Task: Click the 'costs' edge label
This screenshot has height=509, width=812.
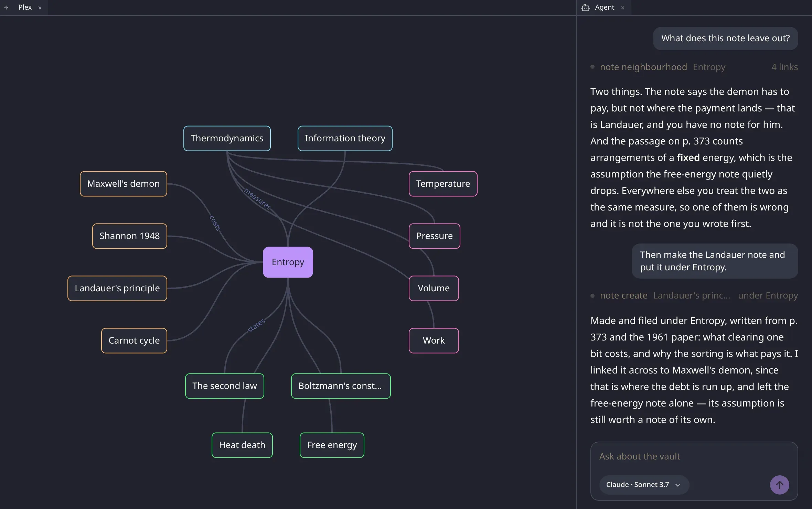Action: point(215,223)
